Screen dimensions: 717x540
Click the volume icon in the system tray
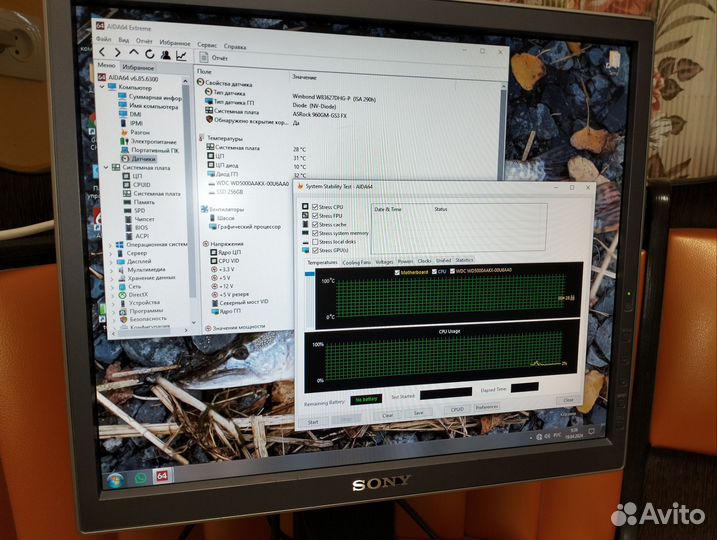547,437
